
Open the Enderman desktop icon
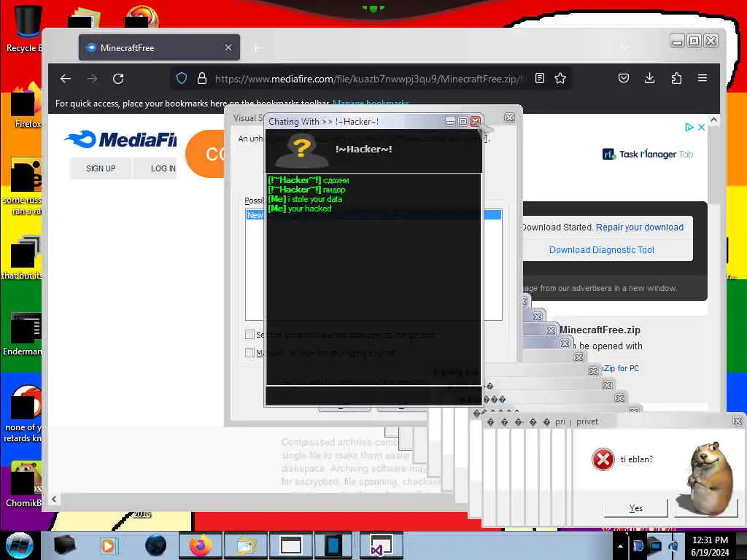click(23, 334)
